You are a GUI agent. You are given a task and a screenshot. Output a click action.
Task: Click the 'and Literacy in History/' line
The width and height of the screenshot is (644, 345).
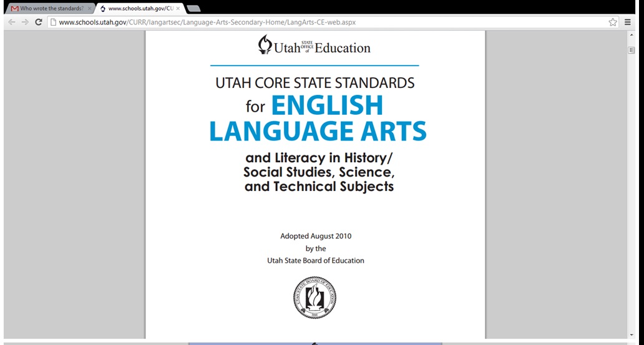319,158
